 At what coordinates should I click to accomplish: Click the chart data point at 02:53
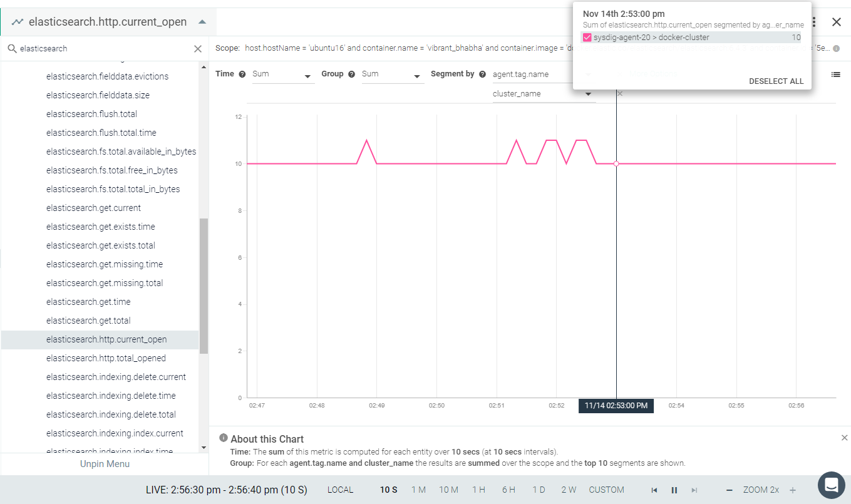[x=616, y=163]
